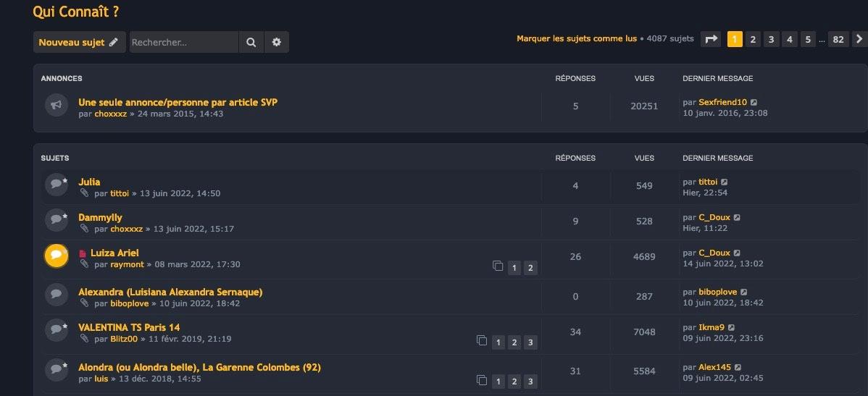Click the red unread-post icon by Luiza Ariel

coord(83,254)
